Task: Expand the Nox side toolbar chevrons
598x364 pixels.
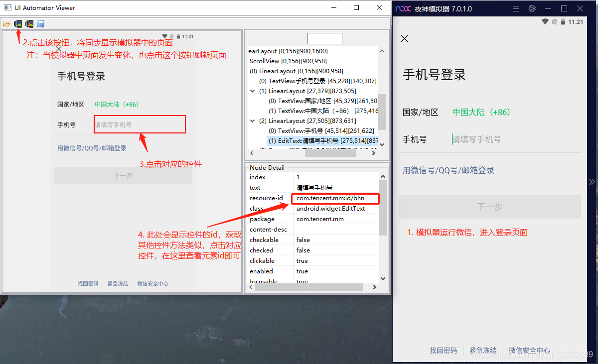Action: tap(592, 182)
